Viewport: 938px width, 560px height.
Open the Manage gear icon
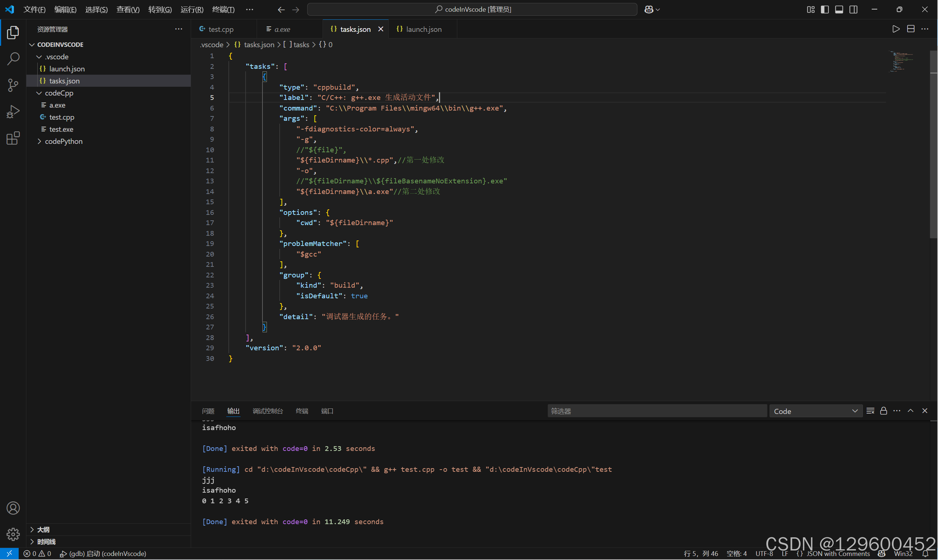click(x=13, y=534)
